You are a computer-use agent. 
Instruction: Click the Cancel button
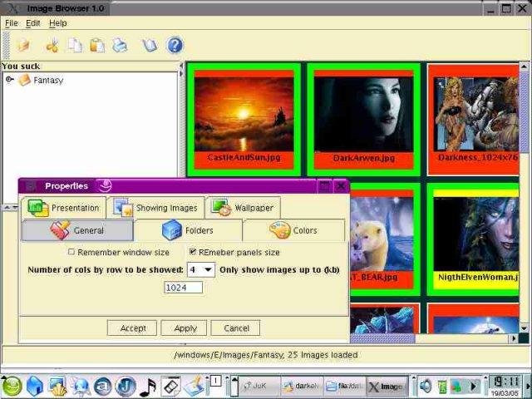[235, 328]
